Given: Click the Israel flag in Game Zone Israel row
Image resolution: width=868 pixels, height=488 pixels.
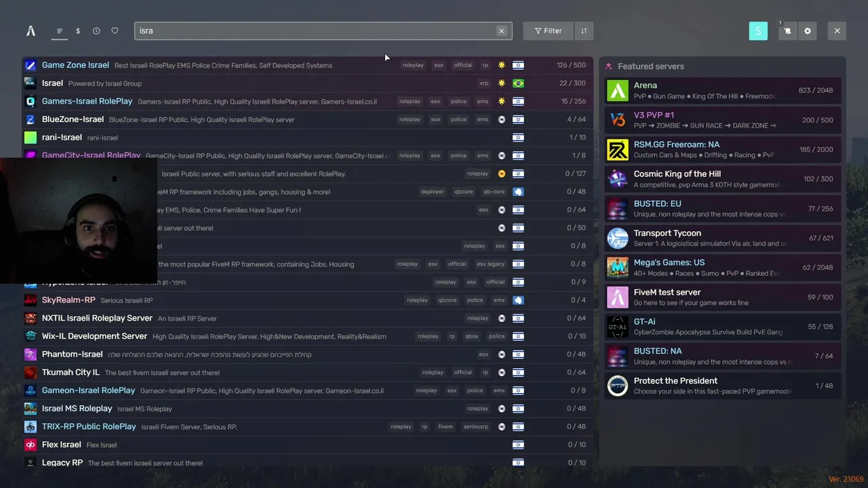Looking at the screenshot, I should 518,65.
